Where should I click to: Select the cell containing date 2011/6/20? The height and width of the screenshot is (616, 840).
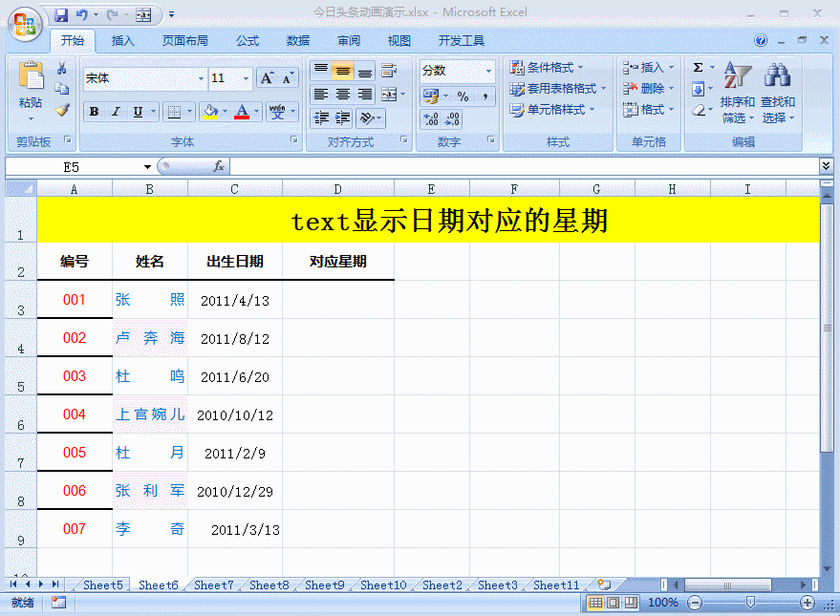235,376
